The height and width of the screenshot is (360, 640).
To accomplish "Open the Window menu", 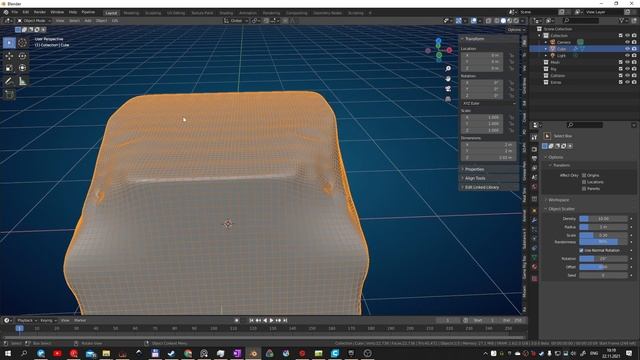I will pyautogui.click(x=57, y=12).
